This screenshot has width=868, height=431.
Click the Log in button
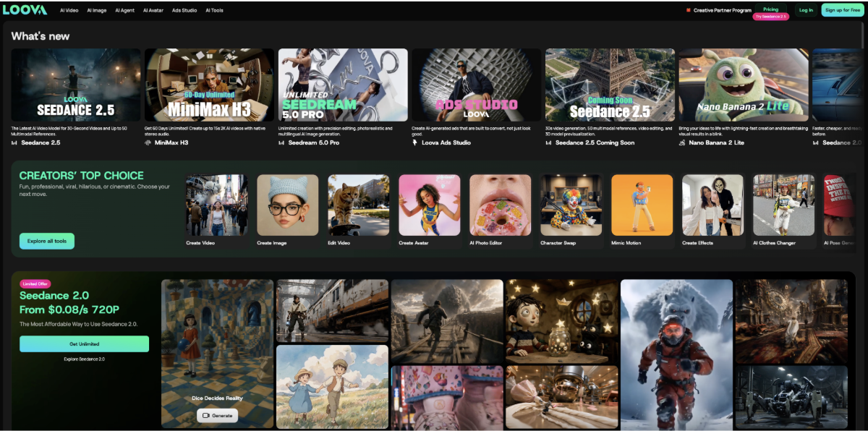pyautogui.click(x=806, y=10)
